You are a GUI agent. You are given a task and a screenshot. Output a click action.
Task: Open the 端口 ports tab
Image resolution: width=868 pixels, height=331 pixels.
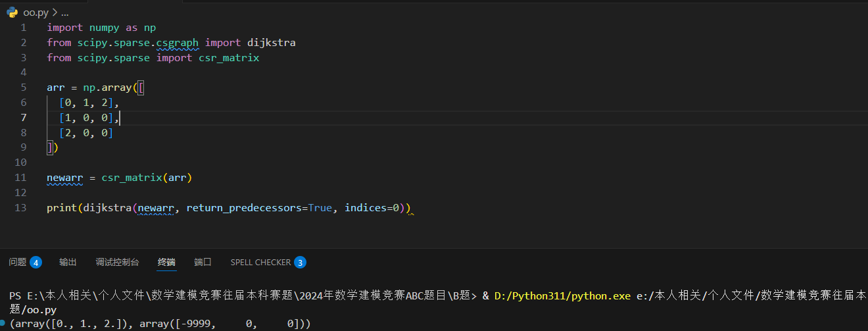tap(203, 262)
